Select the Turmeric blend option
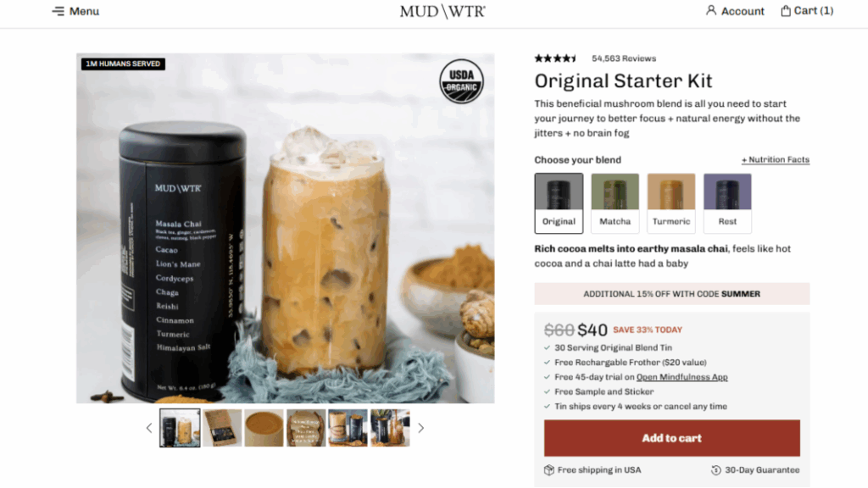Viewport: 868px width, 488px height. (x=671, y=203)
